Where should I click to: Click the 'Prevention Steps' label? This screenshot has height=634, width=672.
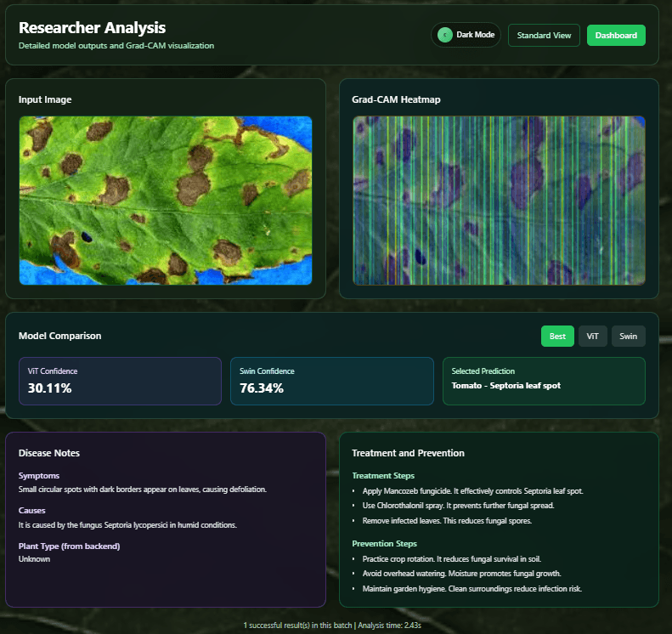(x=385, y=544)
